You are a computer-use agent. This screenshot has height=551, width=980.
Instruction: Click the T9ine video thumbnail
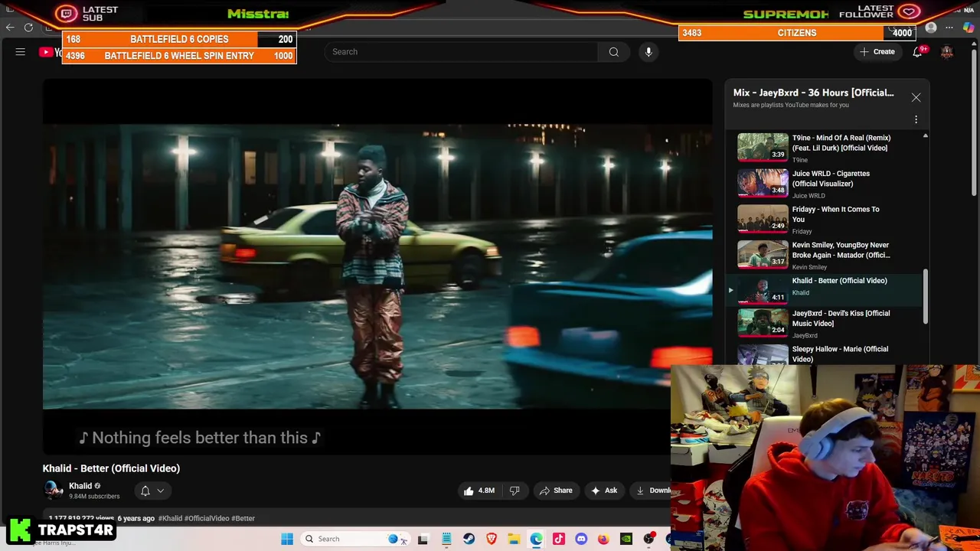pos(763,148)
